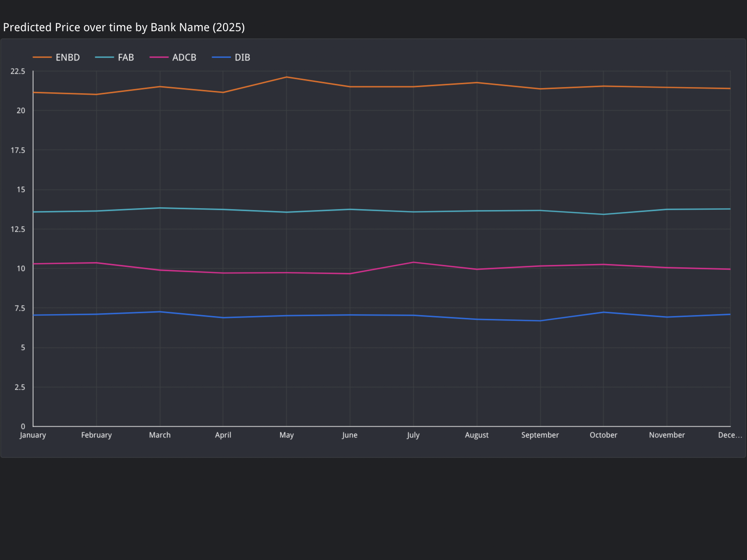Select the DIB data point at October

point(604,312)
